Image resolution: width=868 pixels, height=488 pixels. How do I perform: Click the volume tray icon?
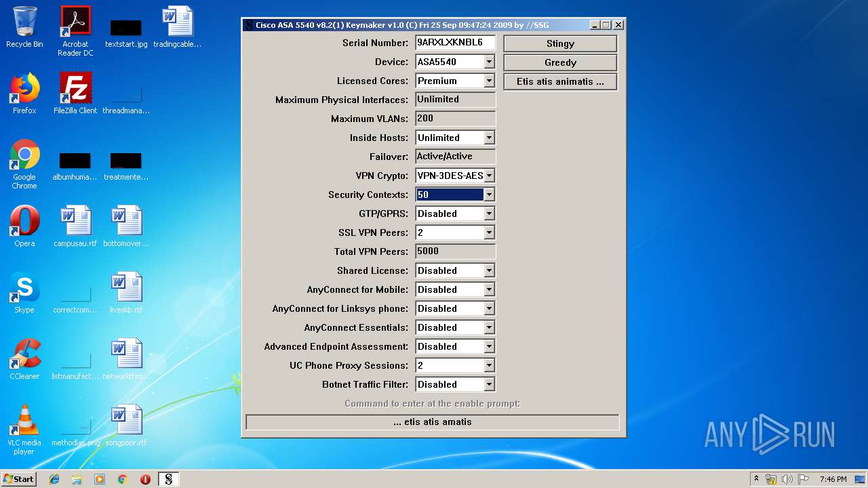pos(787,479)
